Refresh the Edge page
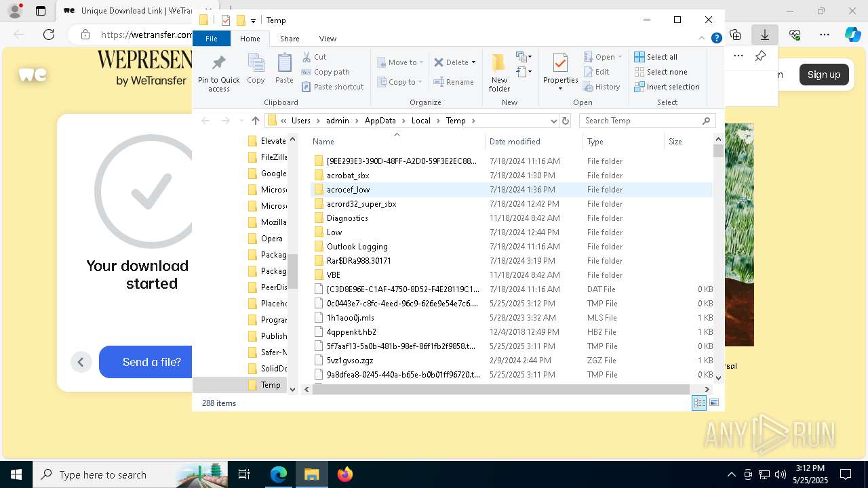868x488 pixels. (x=49, y=35)
